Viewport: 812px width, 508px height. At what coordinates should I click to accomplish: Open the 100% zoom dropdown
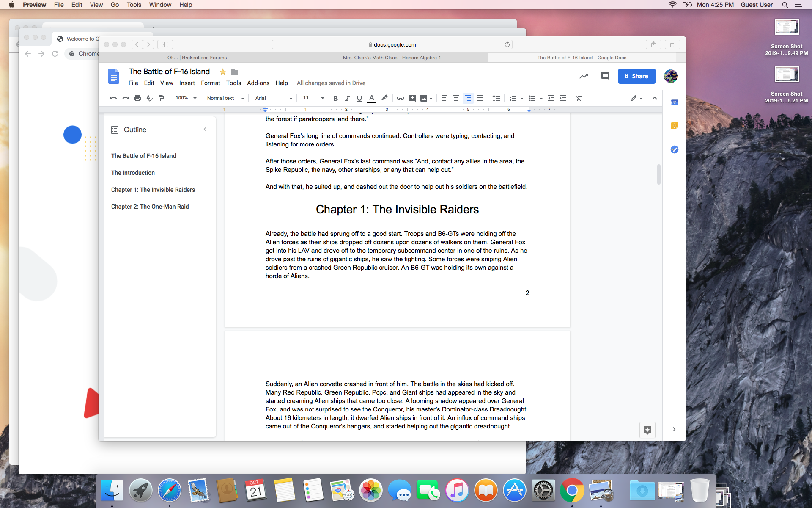point(186,98)
